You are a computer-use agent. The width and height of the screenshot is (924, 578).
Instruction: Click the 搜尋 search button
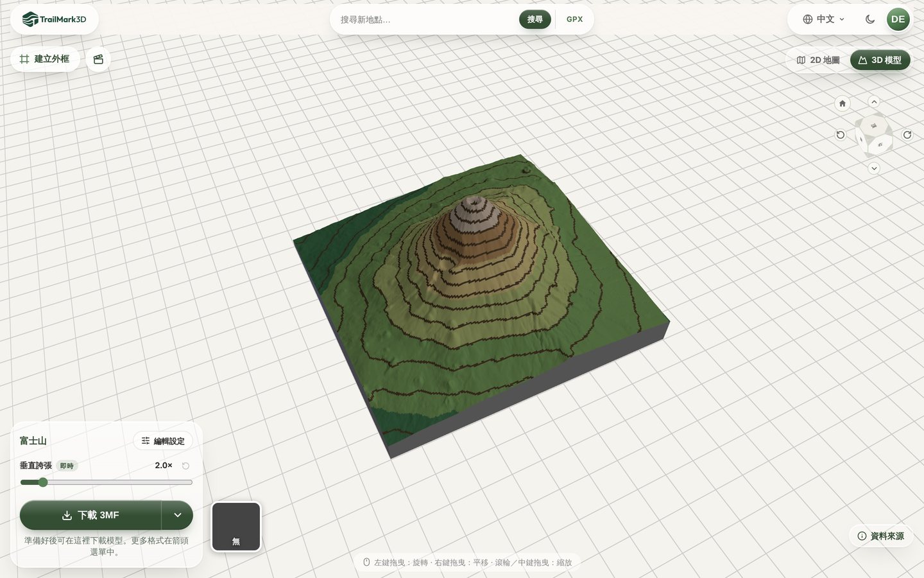pos(535,19)
